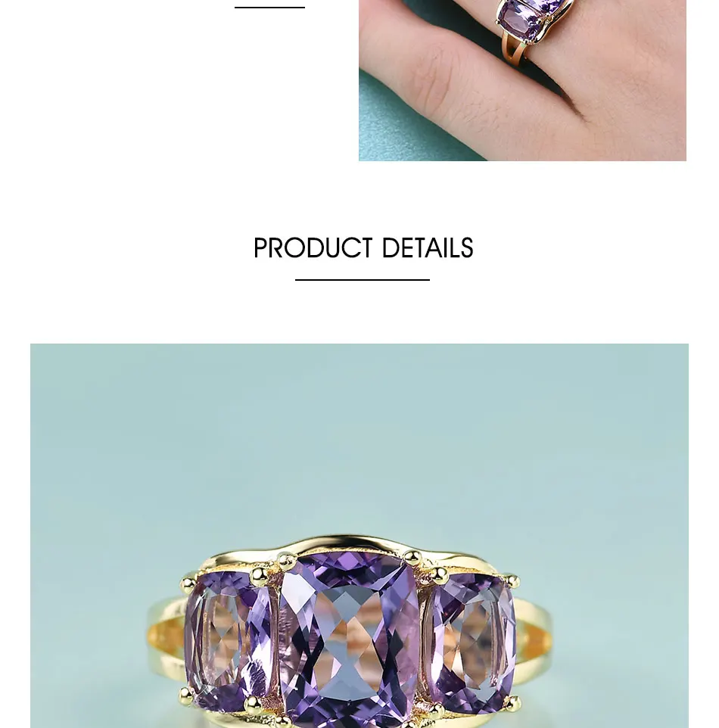719x728 pixels.
Task: Click the large center amethyst stone
Action: [349, 641]
